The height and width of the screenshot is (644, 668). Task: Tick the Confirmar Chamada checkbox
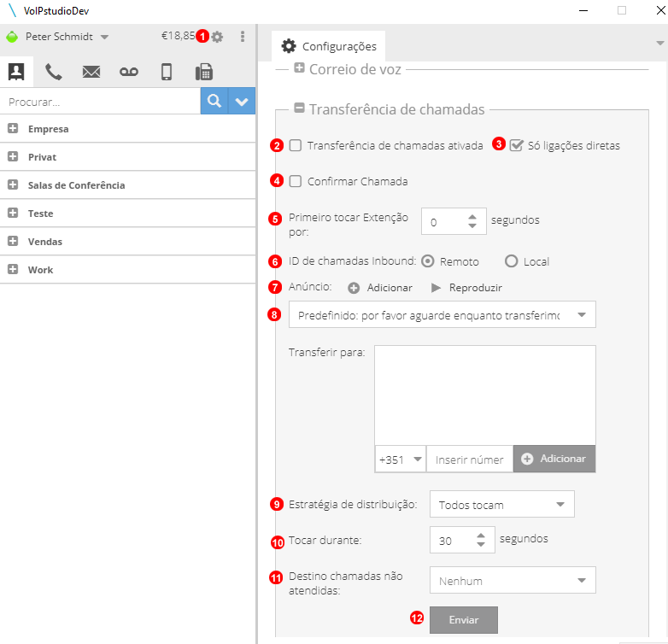[x=296, y=181]
